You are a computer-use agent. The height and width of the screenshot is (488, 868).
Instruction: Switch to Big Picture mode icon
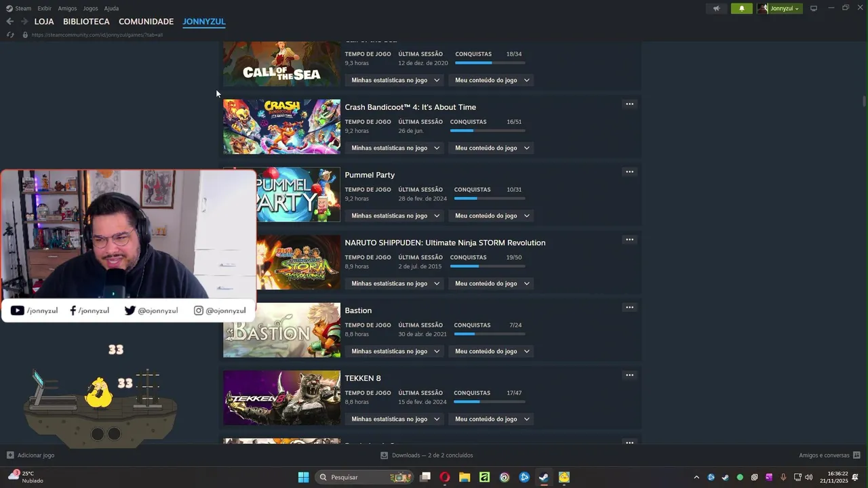[x=814, y=8]
